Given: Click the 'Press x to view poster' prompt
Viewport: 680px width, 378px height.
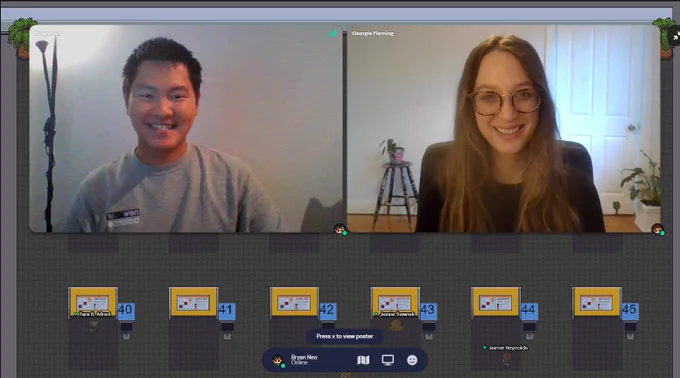Looking at the screenshot, I should (344, 336).
